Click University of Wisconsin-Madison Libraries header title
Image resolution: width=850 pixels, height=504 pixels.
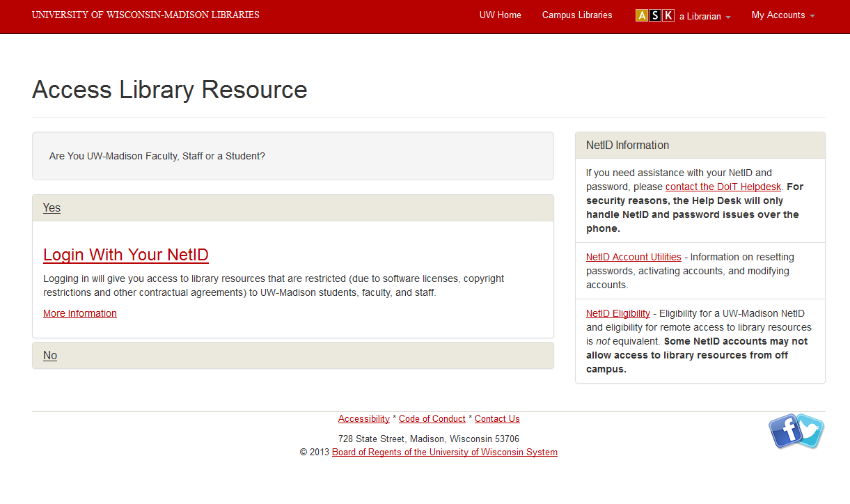[x=145, y=15]
